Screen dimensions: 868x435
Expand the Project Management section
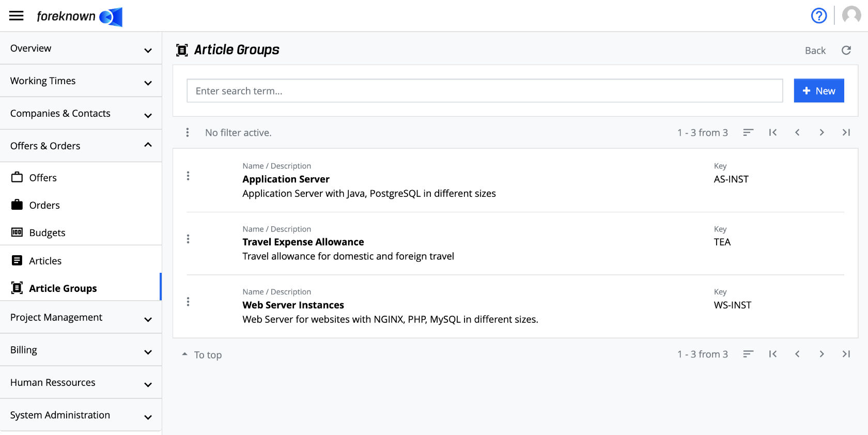pyautogui.click(x=81, y=317)
